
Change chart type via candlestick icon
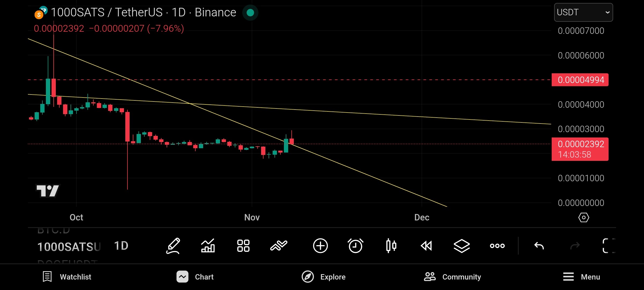coord(391,246)
